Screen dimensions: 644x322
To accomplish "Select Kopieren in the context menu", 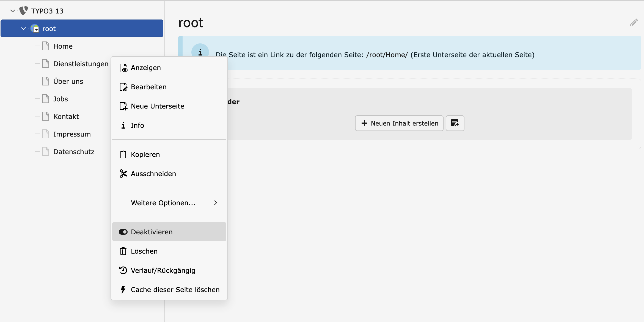I will (145, 154).
